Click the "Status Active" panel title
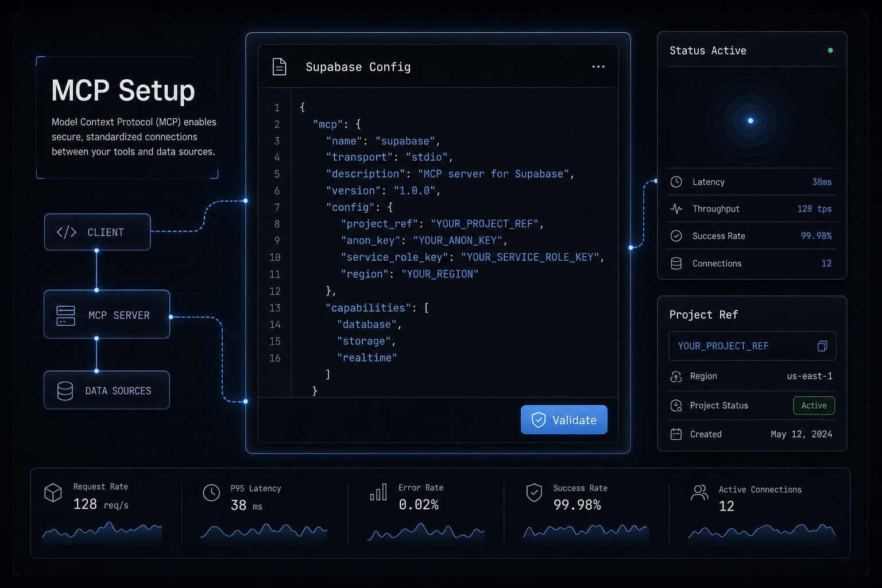 click(707, 51)
